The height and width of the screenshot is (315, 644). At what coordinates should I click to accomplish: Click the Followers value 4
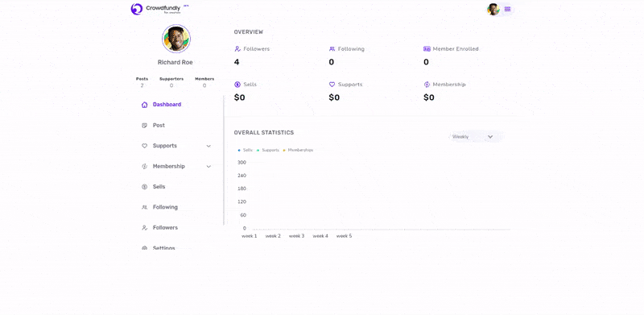tap(237, 62)
